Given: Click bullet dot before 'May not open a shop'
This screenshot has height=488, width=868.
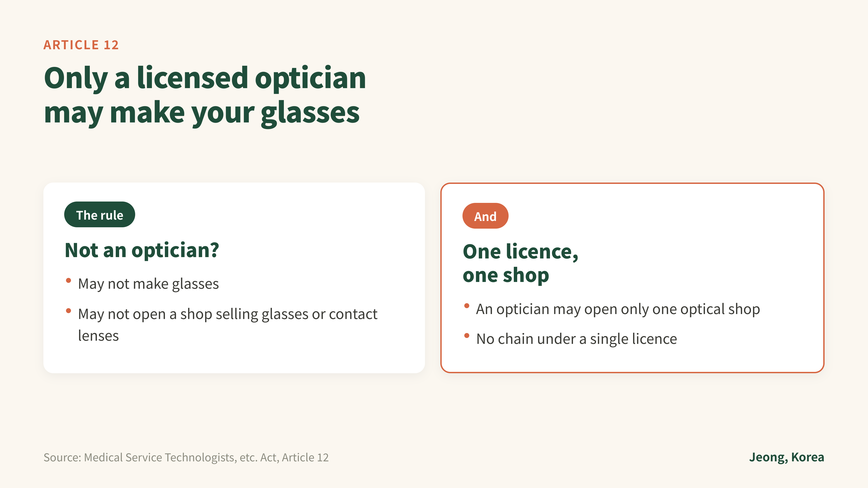Looking at the screenshot, I should click(x=68, y=310).
